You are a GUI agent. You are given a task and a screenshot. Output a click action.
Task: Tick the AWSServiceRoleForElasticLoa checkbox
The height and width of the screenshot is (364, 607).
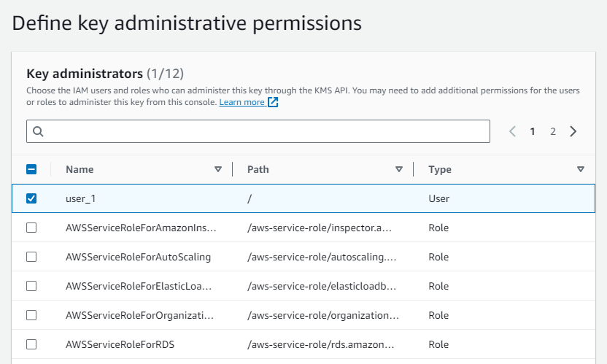[x=31, y=286]
